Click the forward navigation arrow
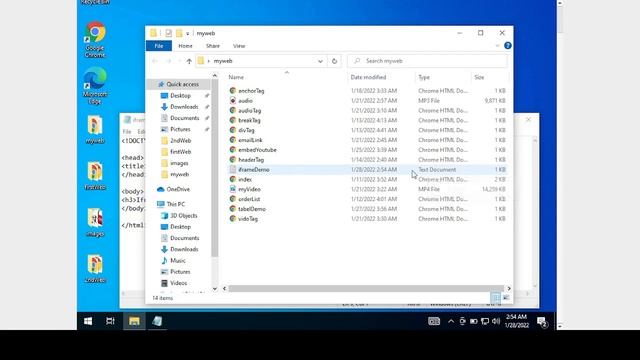The width and height of the screenshot is (640, 360). tap(168, 61)
